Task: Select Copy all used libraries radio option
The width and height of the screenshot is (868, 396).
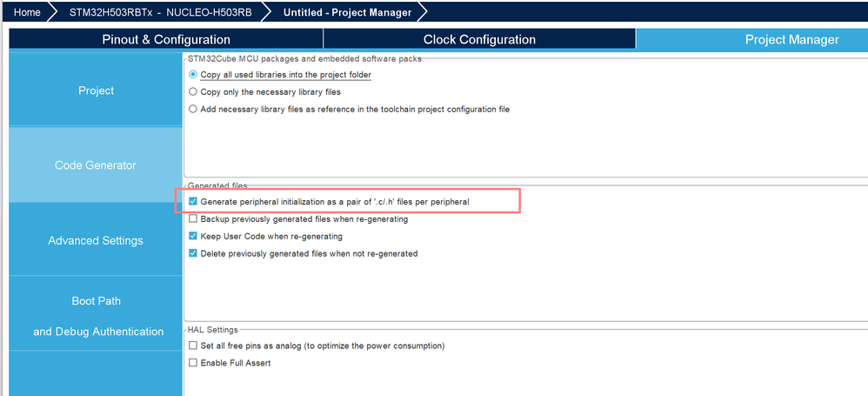Action: tap(193, 75)
